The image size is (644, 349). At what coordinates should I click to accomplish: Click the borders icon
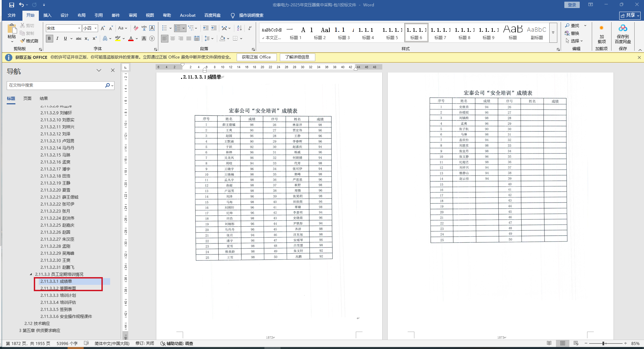pos(235,39)
